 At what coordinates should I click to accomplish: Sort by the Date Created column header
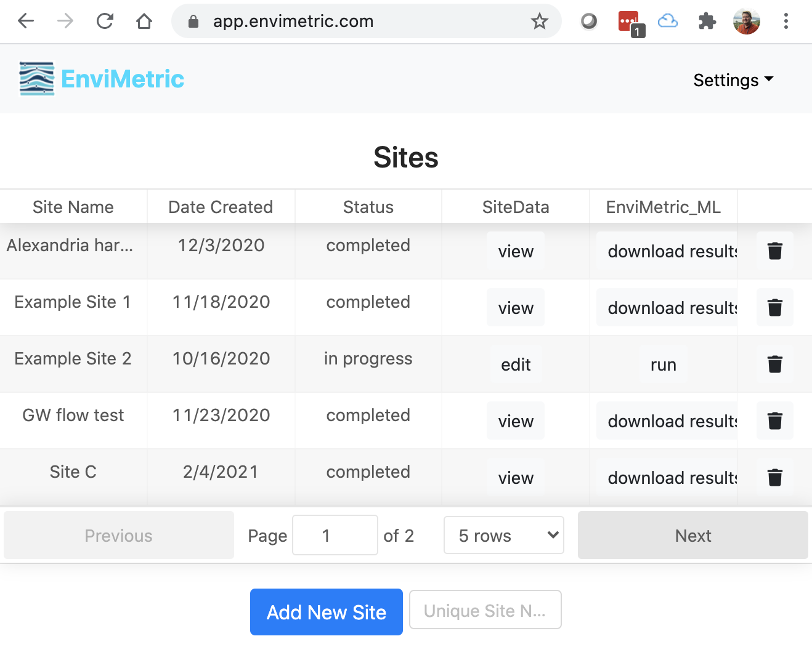[221, 207]
